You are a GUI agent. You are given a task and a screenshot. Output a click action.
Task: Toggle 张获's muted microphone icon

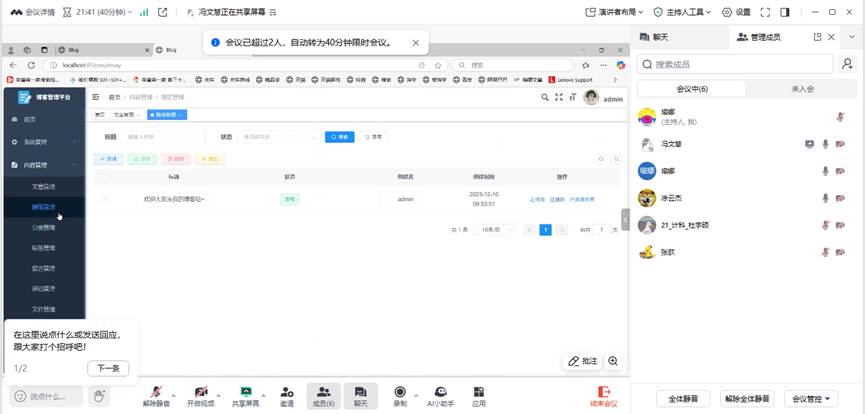826,252
